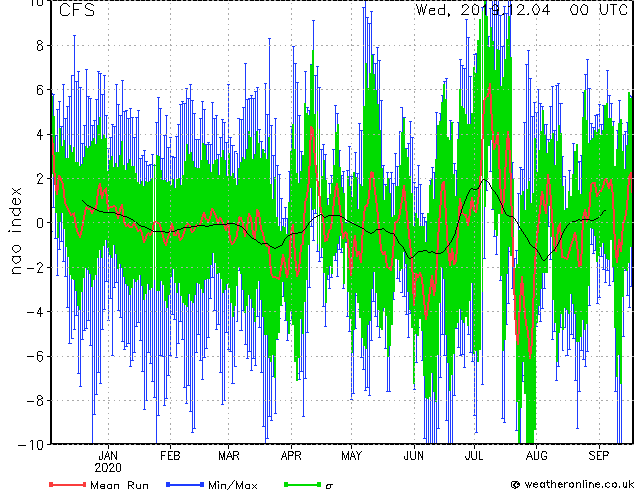
Task: Click the y-axis value -2
Action: point(36,267)
